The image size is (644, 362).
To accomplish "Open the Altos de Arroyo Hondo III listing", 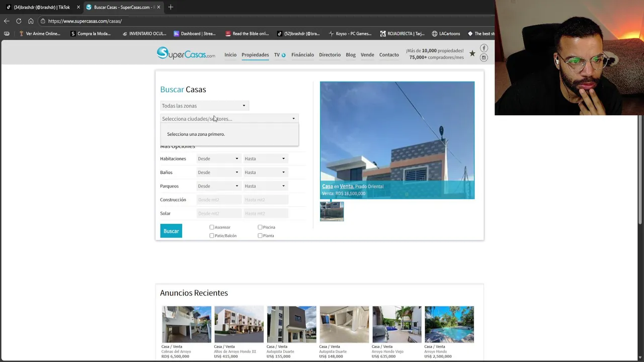I will click(239, 324).
